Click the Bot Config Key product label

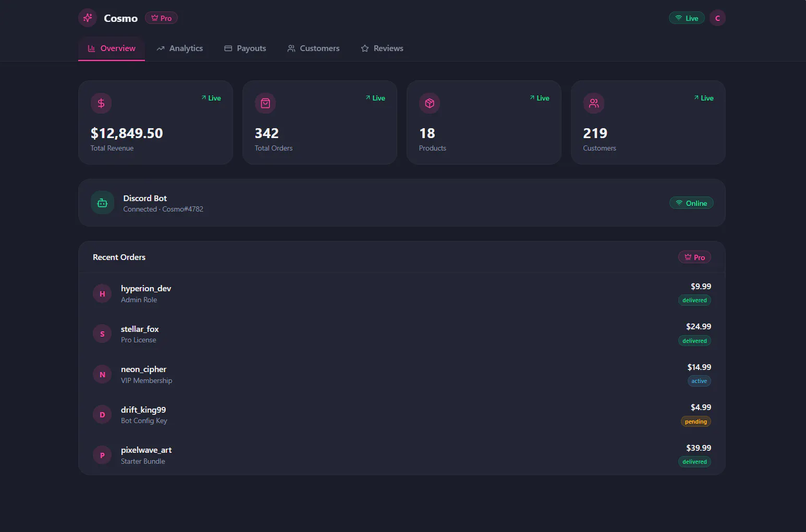click(144, 420)
